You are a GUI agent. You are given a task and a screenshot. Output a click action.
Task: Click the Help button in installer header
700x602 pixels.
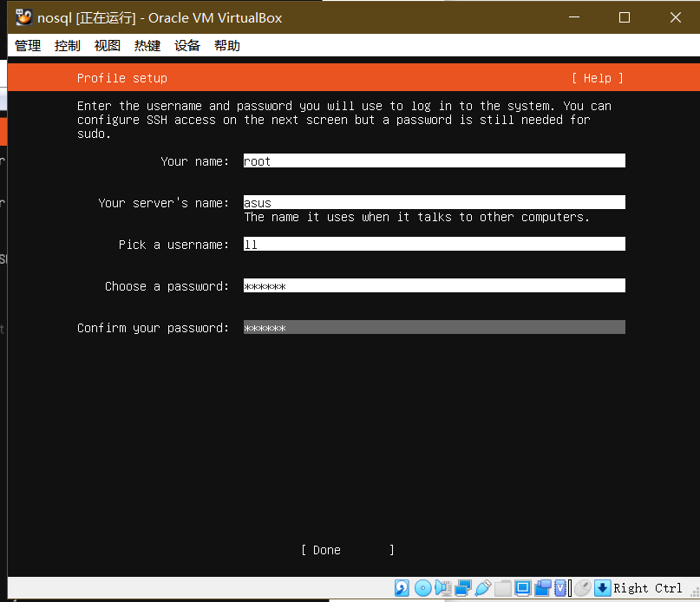coord(598,78)
